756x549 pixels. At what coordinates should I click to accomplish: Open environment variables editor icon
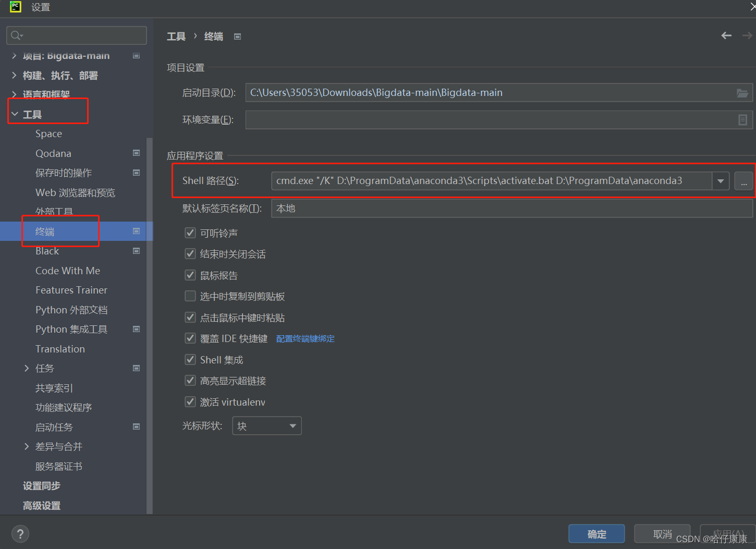[x=743, y=120]
